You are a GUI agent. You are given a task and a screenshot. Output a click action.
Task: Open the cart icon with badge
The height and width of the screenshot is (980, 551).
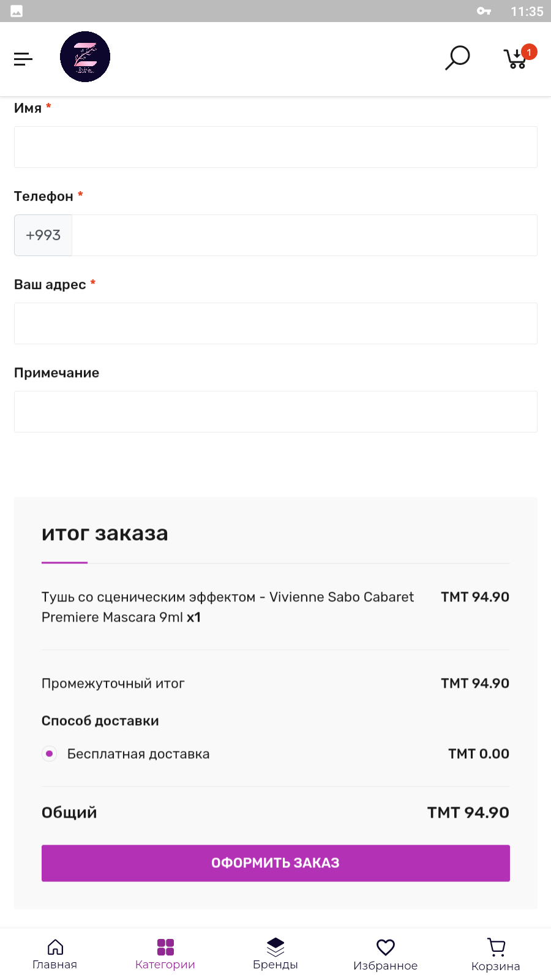(x=517, y=58)
